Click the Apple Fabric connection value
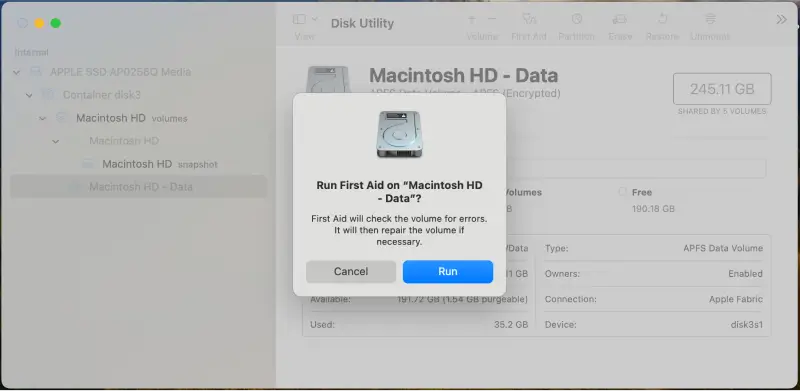 [736, 299]
